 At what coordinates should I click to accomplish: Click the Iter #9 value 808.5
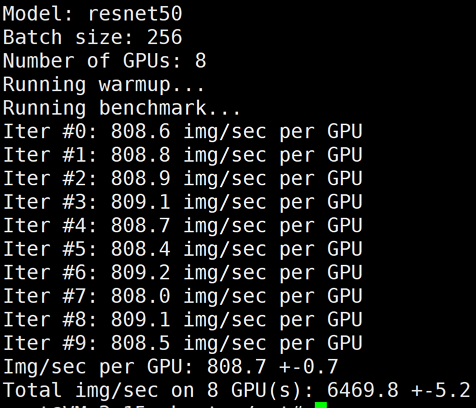click(140, 343)
